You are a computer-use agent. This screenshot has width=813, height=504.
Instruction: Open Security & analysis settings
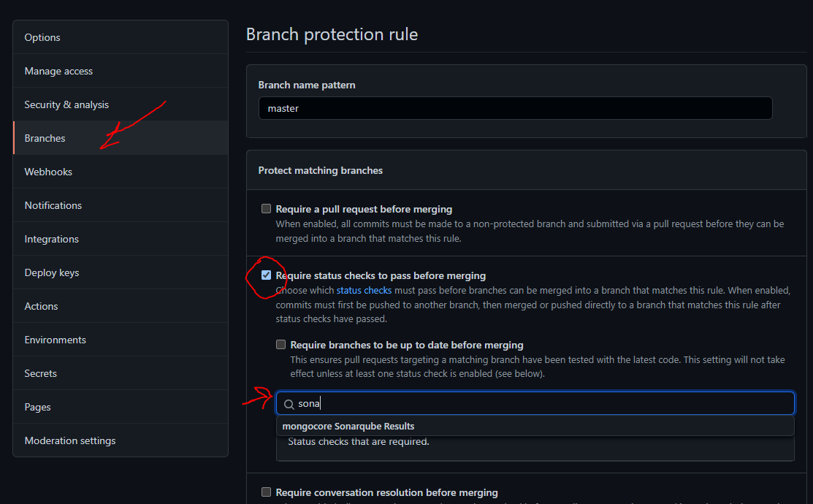[66, 104]
